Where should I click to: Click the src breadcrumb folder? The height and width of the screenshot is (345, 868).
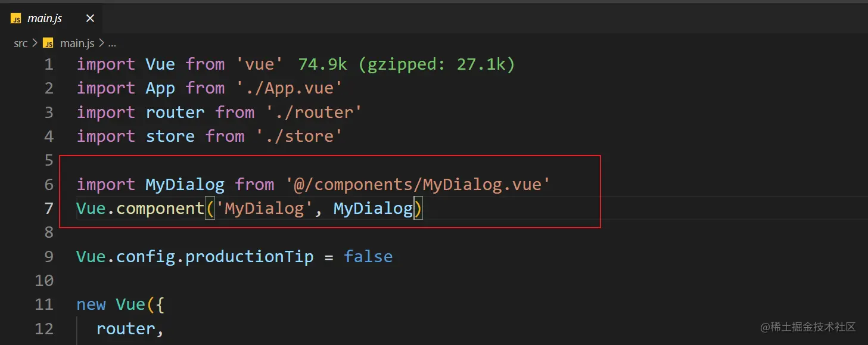pyautogui.click(x=21, y=43)
